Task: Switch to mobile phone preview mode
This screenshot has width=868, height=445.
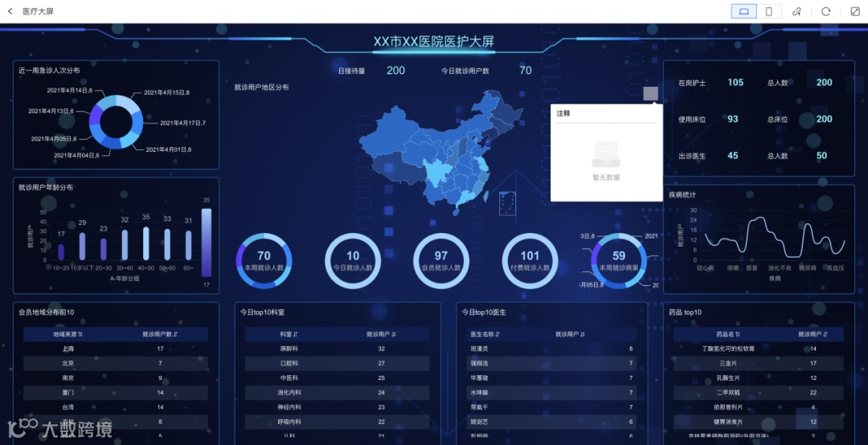Action: point(769,11)
